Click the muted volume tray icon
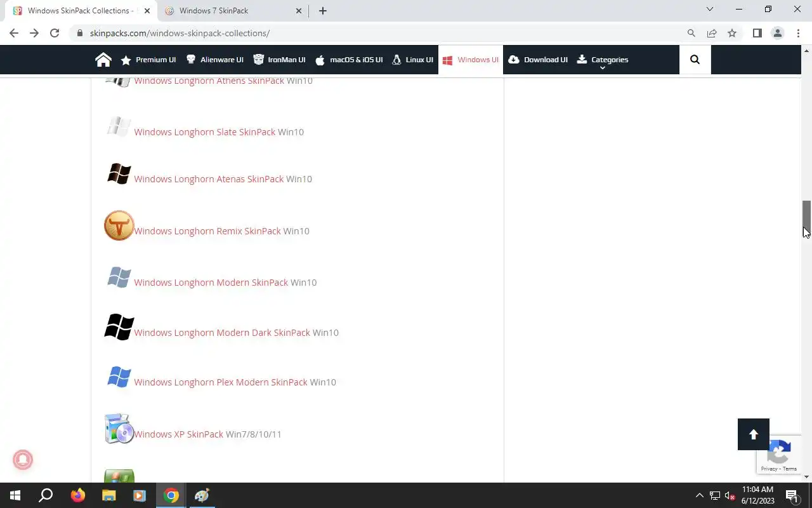The height and width of the screenshot is (508, 812). pos(730,495)
